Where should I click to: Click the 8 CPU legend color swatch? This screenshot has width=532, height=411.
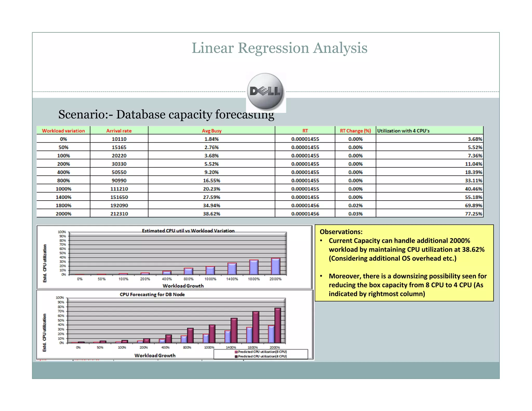point(236,352)
